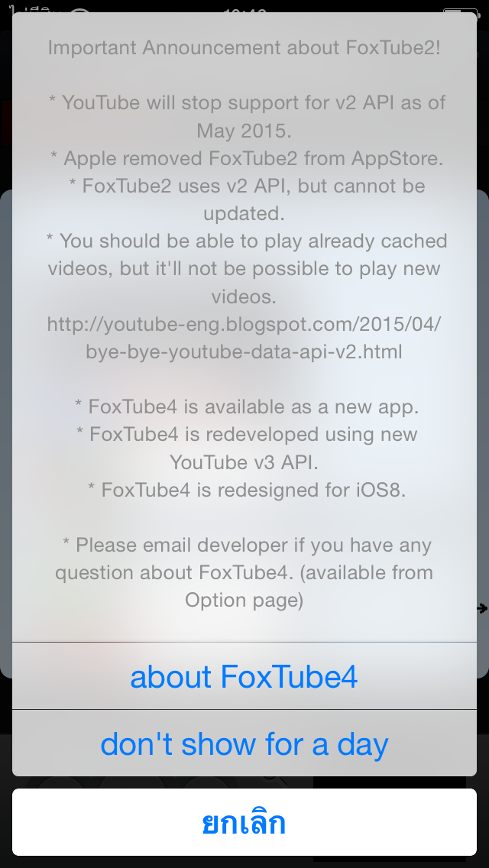This screenshot has width=489, height=868.
Task: Tap the Wi-Fi indicator in status bar
Action: 81,11
